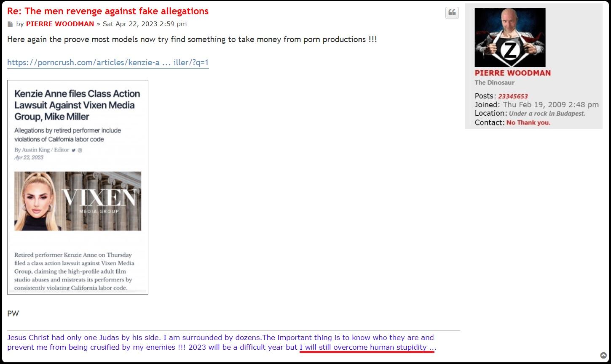
Task: Click the quote post button
Action: (452, 13)
